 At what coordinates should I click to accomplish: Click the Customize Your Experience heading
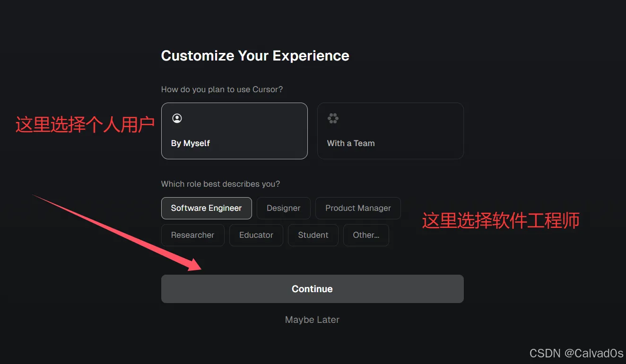(255, 56)
